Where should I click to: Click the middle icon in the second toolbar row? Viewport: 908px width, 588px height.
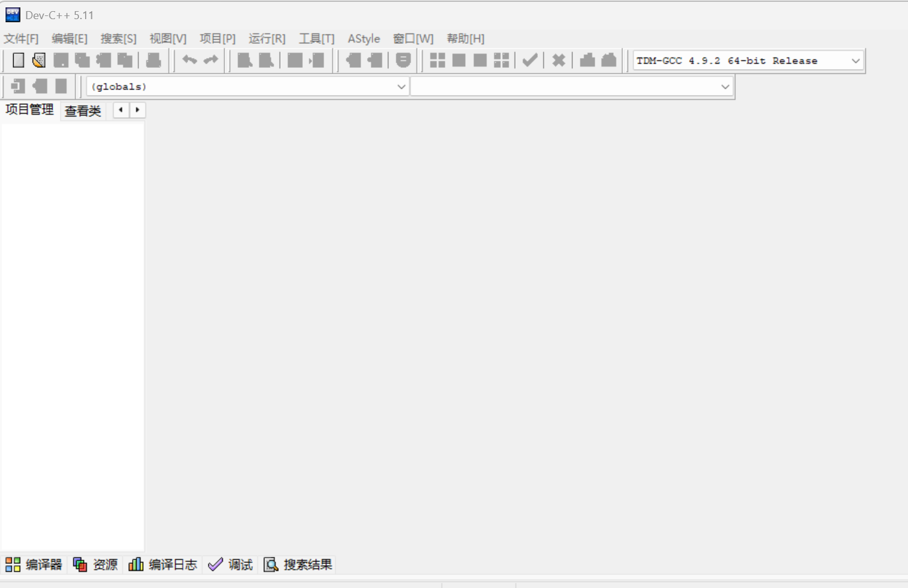point(39,86)
